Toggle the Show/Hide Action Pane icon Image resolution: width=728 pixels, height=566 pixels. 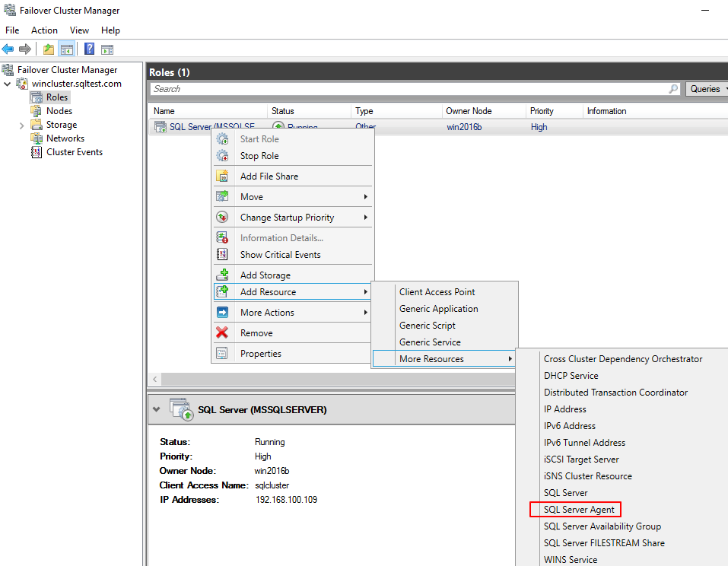coord(107,49)
